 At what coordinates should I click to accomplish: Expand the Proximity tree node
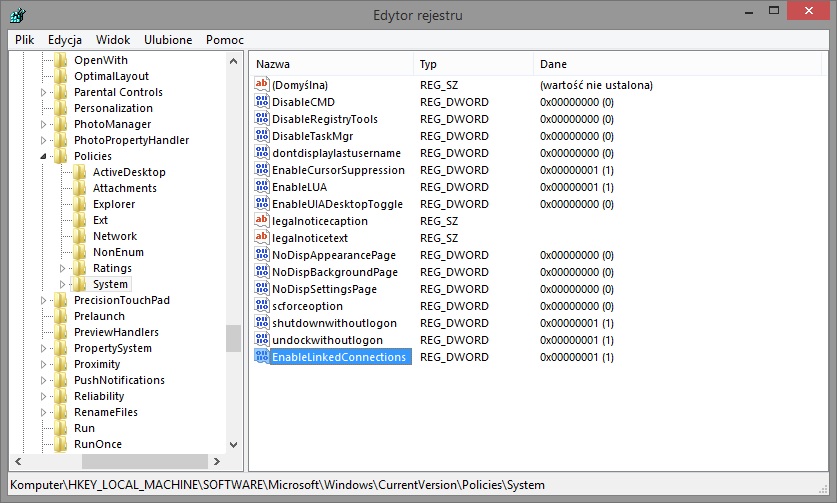[x=43, y=364]
